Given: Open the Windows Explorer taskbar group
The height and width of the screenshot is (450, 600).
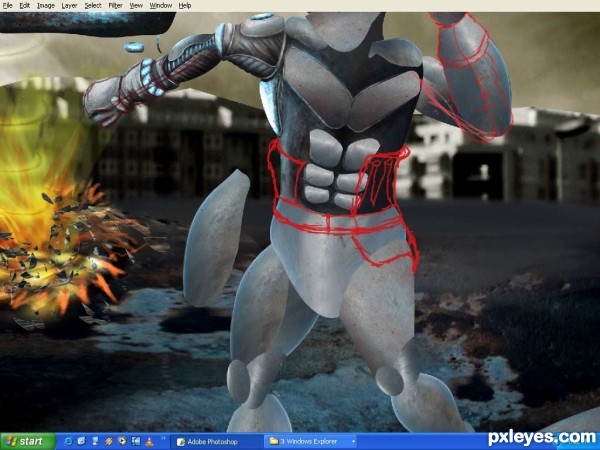Looking at the screenshot, I should tap(310, 442).
